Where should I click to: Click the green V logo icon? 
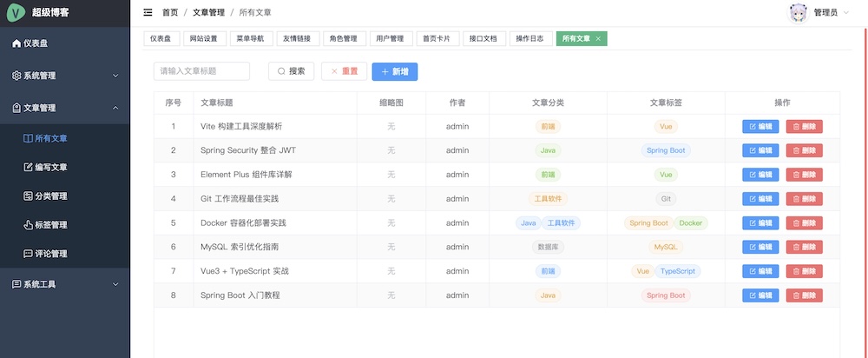[16, 12]
